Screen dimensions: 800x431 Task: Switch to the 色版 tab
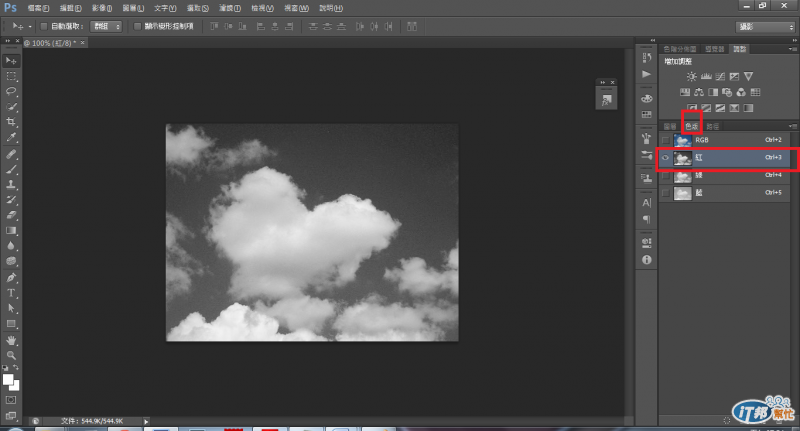click(691, 126)
